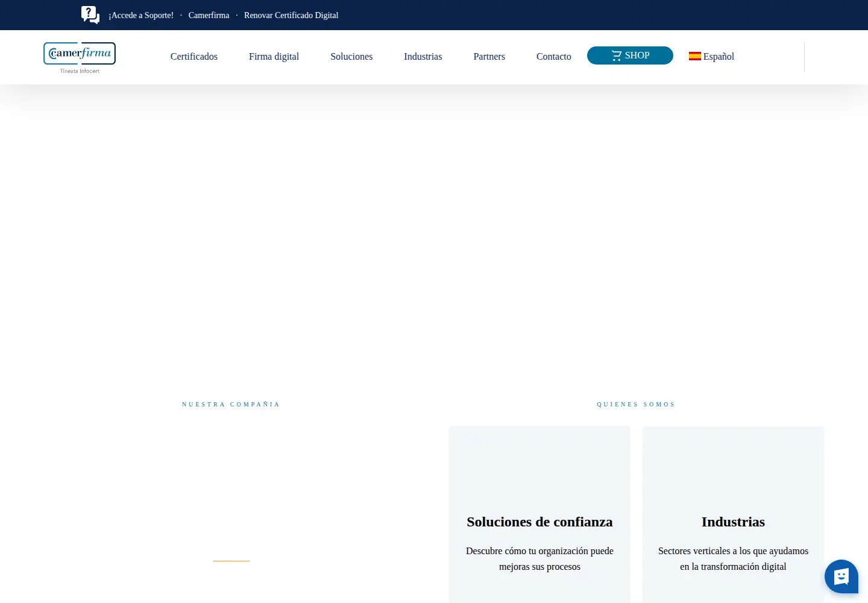Click the Industrias card heading
868x603 pixels.
(x=733, y=522)
